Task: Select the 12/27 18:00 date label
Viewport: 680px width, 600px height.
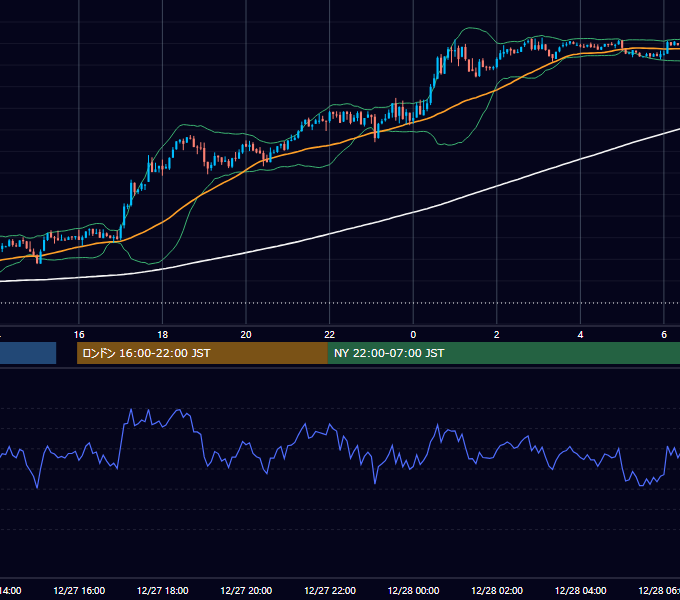Action: pos(163,590)
